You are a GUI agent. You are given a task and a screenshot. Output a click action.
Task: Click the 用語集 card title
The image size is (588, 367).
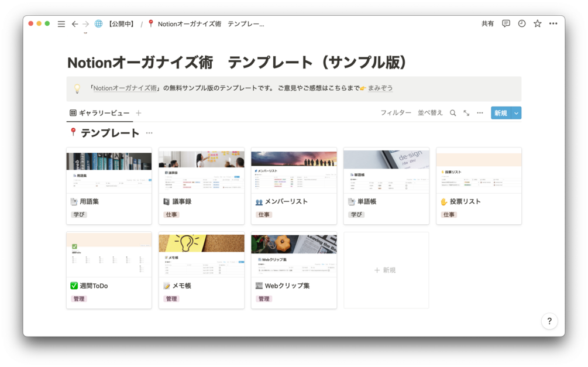coord(90,201)
